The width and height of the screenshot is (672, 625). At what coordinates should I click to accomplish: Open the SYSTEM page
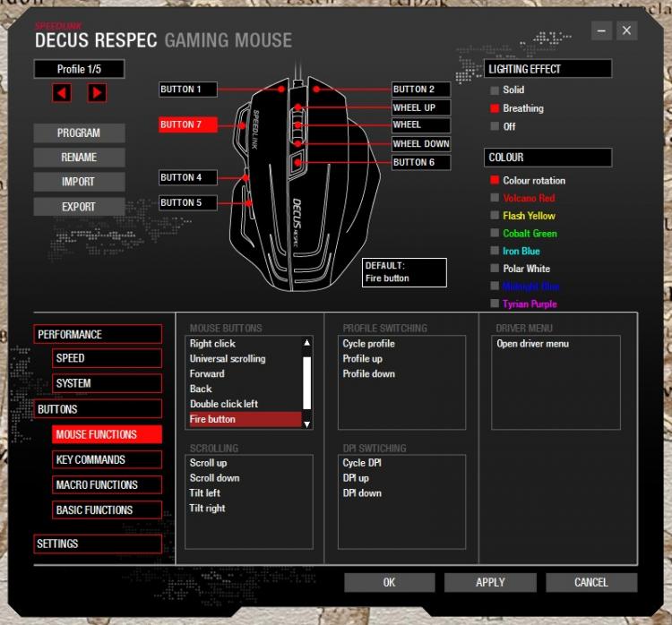tap(108, 383)
